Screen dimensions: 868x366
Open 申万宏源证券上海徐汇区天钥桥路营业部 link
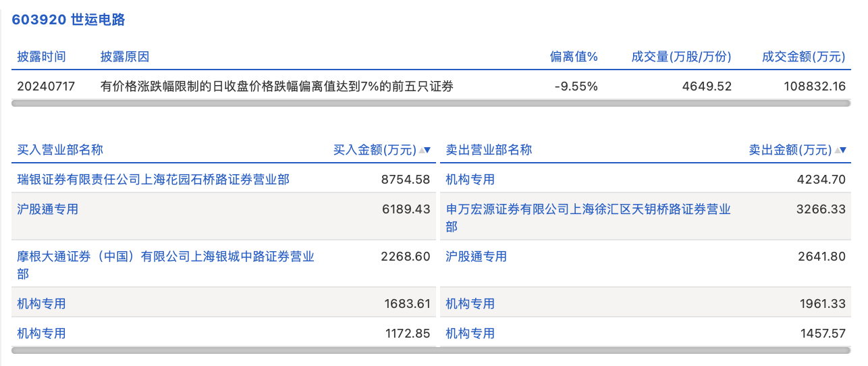(588, 210)
